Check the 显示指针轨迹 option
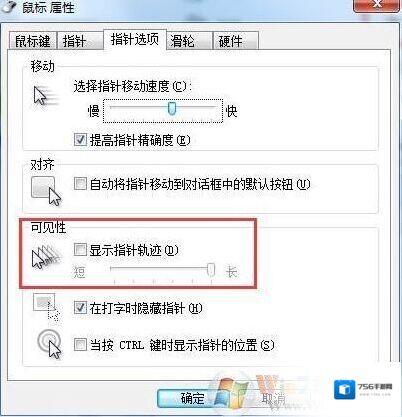The width and height of the screenshot is (402, 417). [80, 249]
